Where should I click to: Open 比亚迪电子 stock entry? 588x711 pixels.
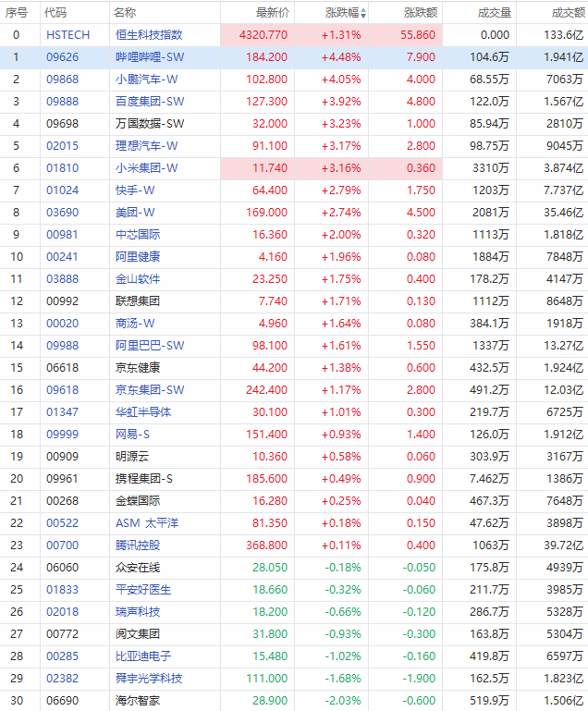pyautogui.click(x=143, y=657)
